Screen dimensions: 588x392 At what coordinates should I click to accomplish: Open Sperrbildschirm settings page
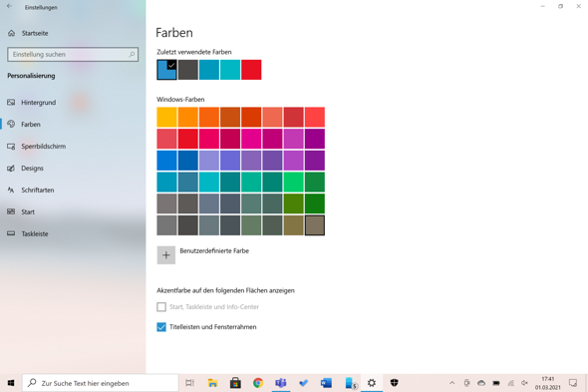(44, 147)
